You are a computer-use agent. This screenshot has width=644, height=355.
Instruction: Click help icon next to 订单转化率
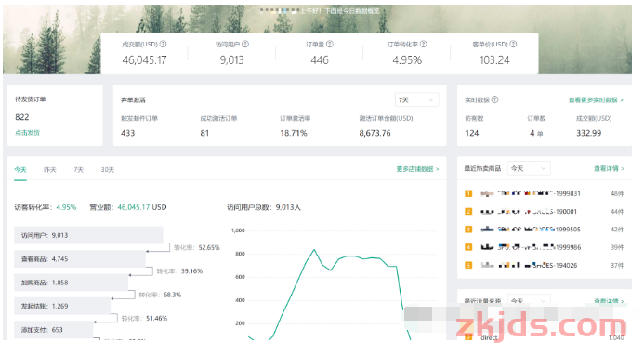(424, 44)
